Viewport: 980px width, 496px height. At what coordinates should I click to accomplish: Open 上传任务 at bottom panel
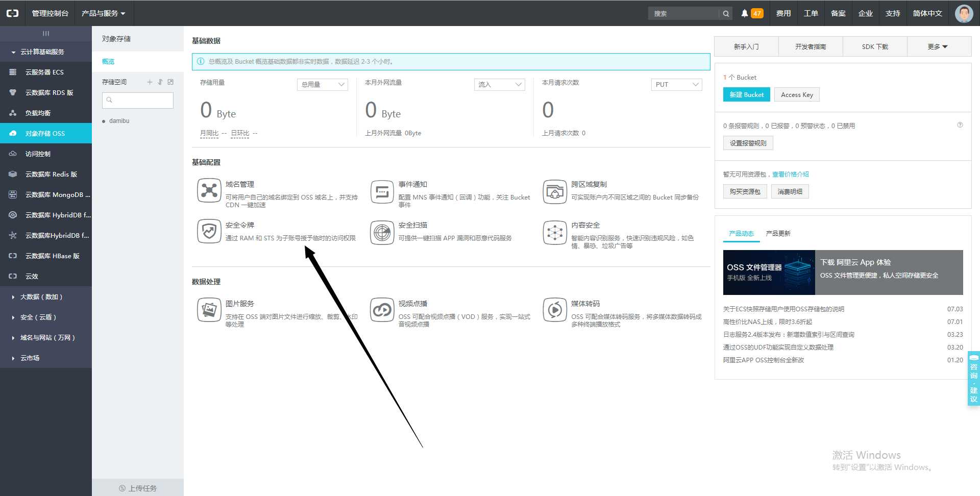pyautogui.click(x=138, y=488)
